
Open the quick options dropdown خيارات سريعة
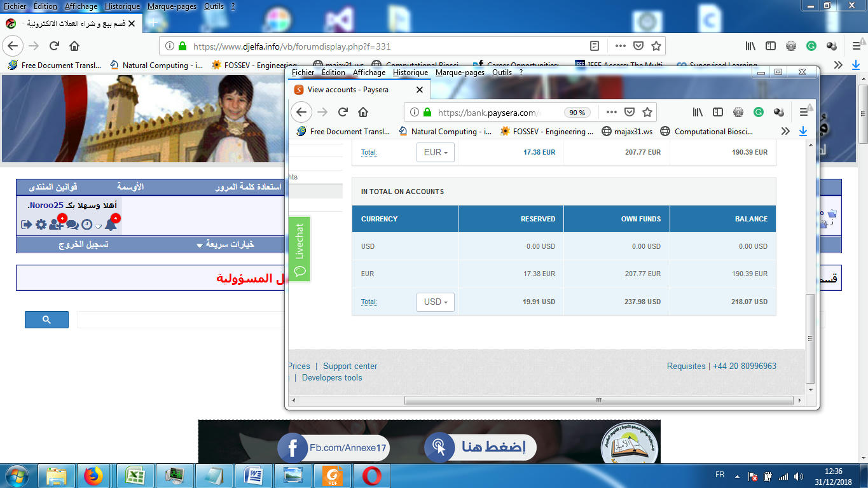226,244
